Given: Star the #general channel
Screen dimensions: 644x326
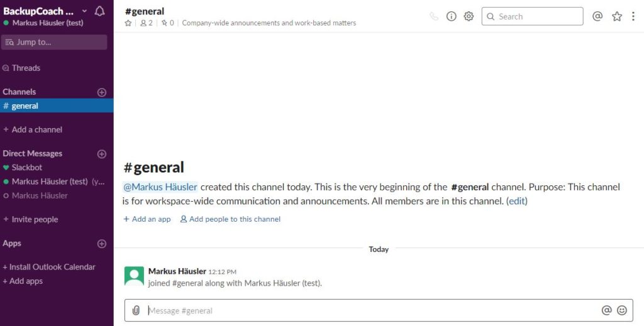Looking at the screenshot, I should tap(128, 23).
